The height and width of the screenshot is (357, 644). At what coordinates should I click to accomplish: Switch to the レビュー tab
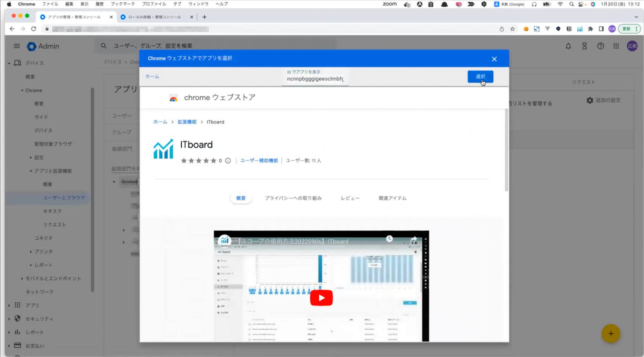[x=350, y=198]
